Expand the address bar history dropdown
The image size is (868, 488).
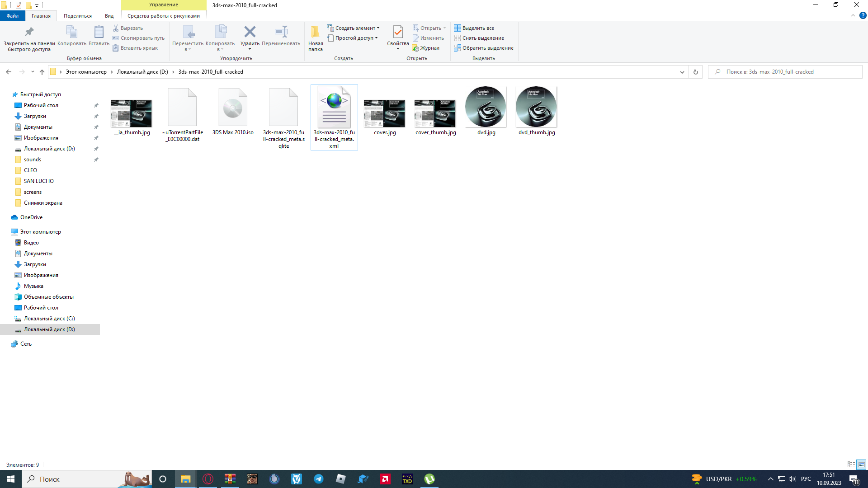(682, 72)
